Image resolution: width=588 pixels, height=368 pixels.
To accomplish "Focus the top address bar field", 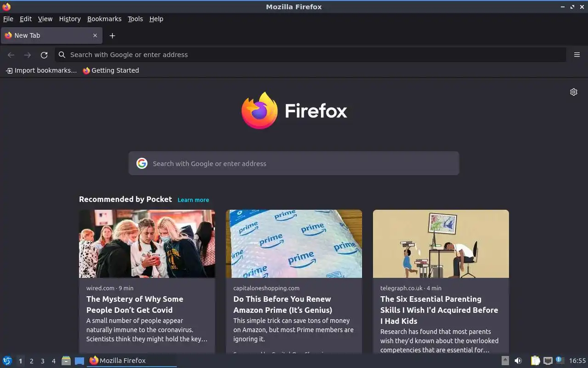I will point(311,55).
